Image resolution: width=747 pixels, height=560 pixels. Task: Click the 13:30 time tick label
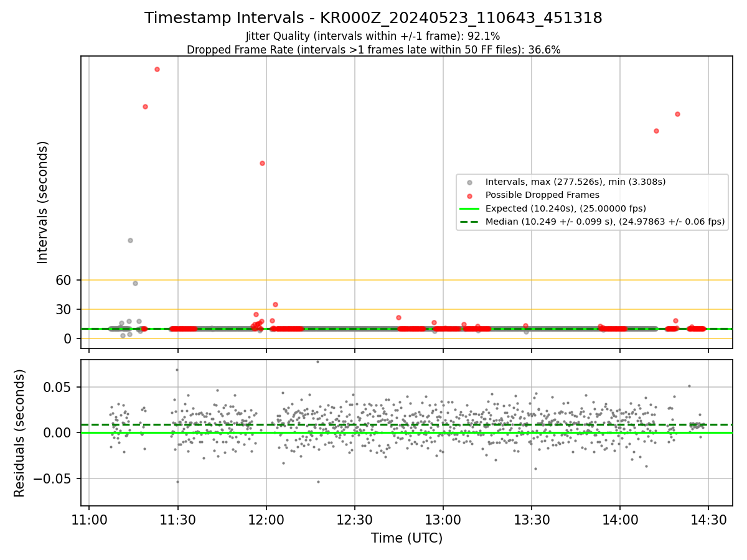coord(532,519)
